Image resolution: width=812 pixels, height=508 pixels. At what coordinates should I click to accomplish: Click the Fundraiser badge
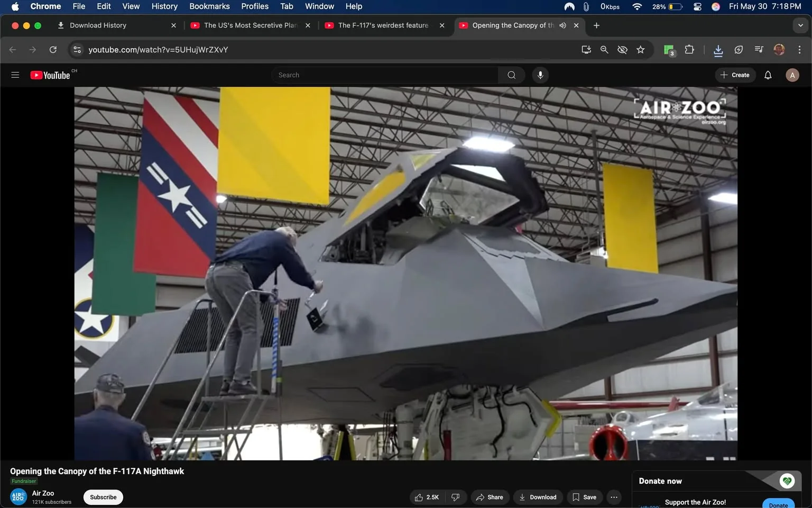tap(24, 481)
